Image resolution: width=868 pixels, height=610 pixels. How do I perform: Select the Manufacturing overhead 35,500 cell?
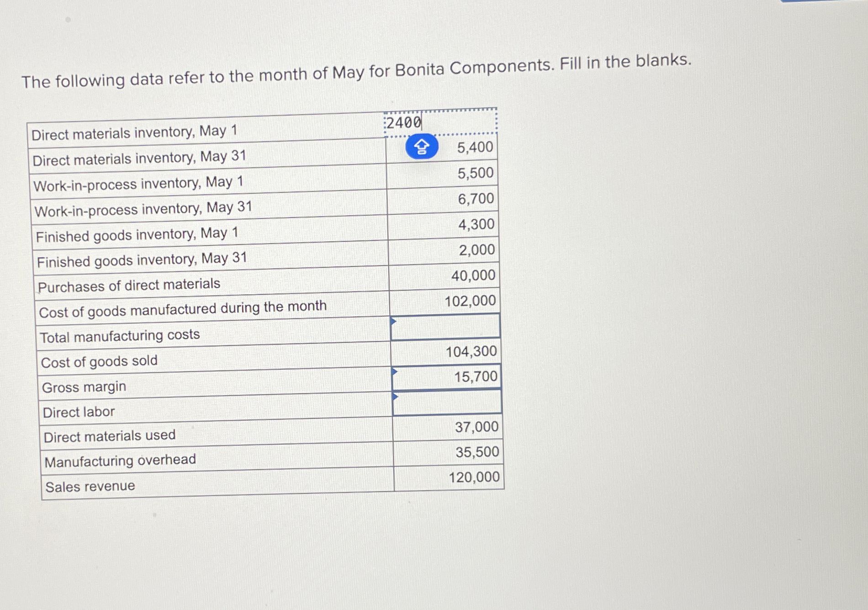(x=477, y=451)
